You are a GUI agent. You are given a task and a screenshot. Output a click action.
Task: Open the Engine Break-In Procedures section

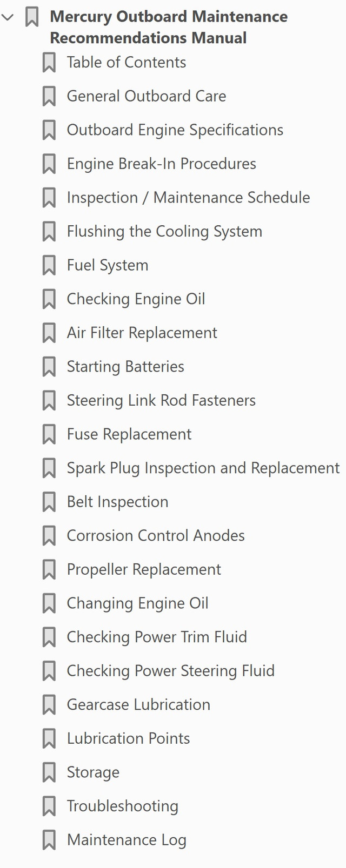tap(161, 164)
